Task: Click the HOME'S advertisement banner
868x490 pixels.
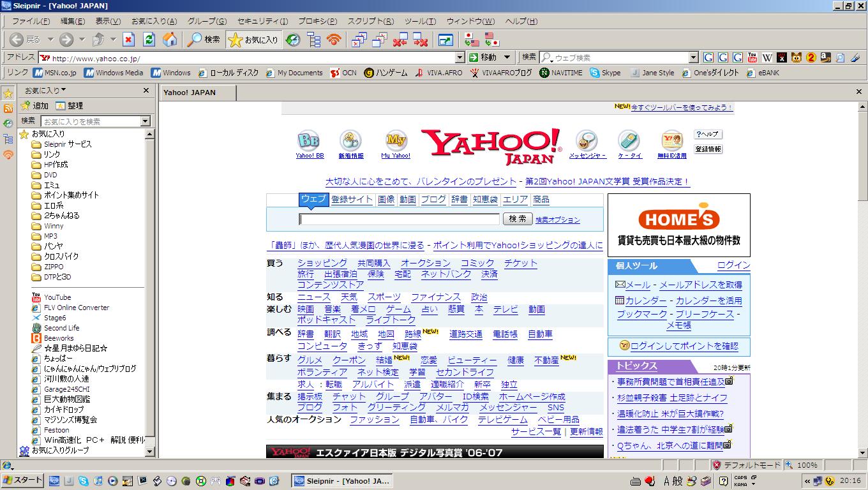Action: [678, 225]
